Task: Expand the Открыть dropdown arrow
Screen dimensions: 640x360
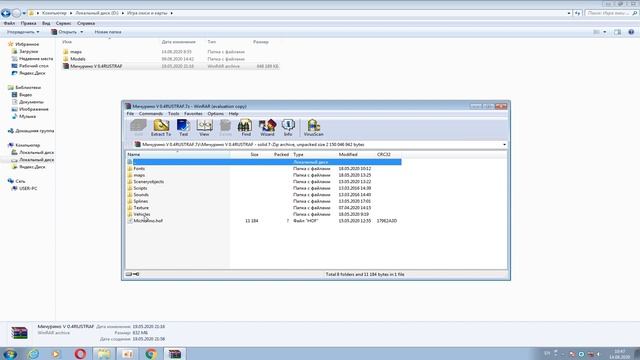Action: (82, 32)
